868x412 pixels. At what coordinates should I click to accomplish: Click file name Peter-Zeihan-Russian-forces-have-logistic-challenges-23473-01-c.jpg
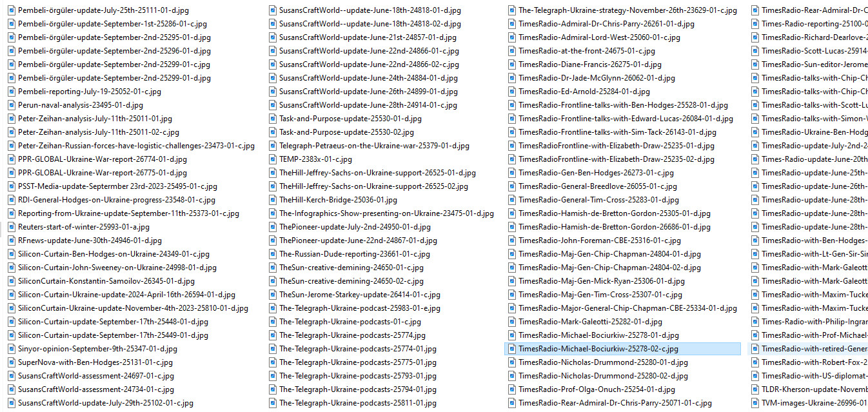pyautogui.click(x=136, y=146)
